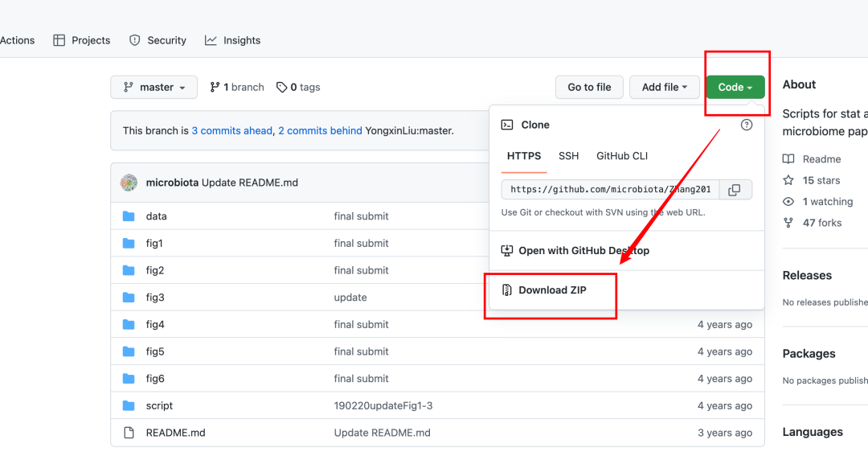The height and width of the screenshot is (452, 868).
Task: Click the 190220updateFig1-3 commit message
Action: [383, 405]
